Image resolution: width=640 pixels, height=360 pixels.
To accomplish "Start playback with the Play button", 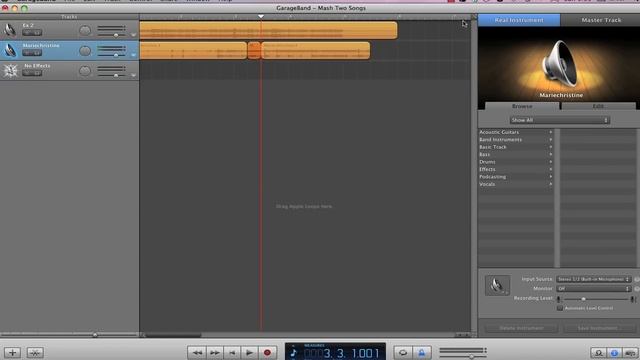I will (249, 353).
